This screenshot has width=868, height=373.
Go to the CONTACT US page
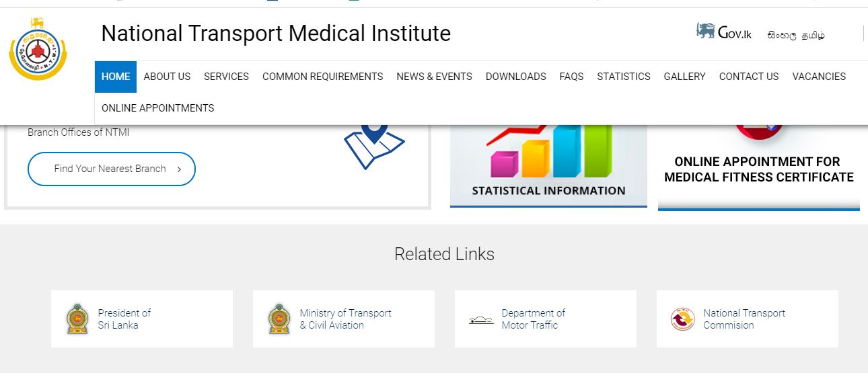[749, 77]
